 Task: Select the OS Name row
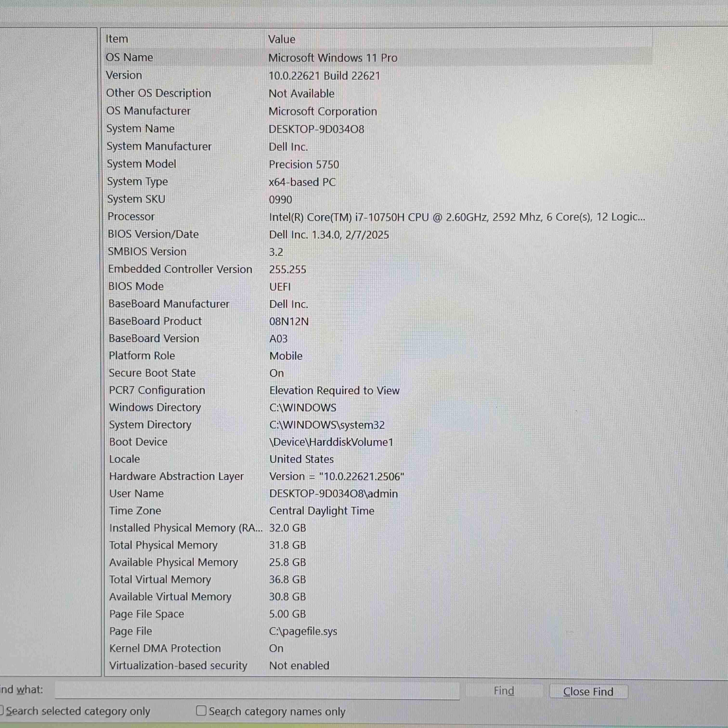tap(129, 57)
